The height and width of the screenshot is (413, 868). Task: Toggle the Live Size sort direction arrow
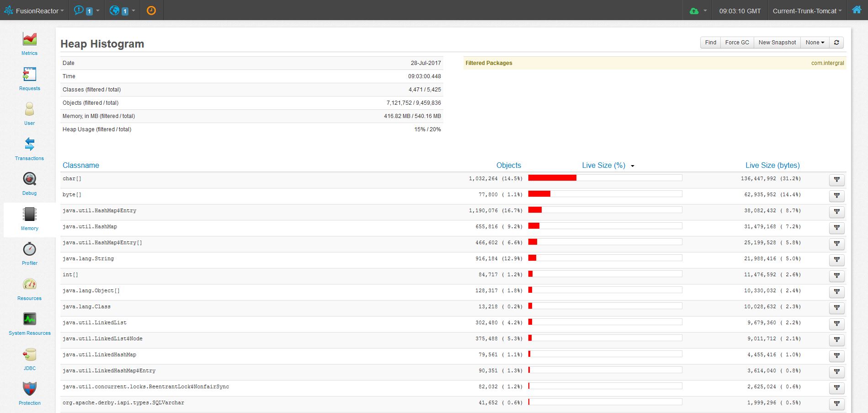633,166
